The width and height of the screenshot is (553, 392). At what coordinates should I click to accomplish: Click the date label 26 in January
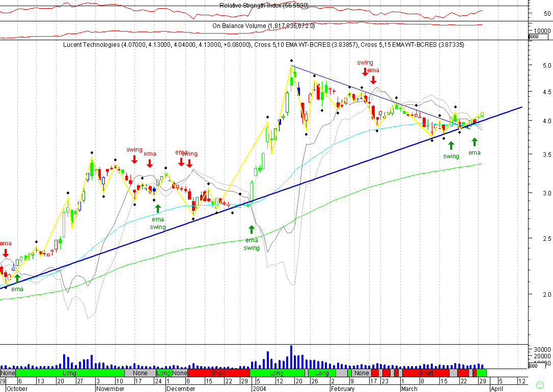click(x=315, y=381)
